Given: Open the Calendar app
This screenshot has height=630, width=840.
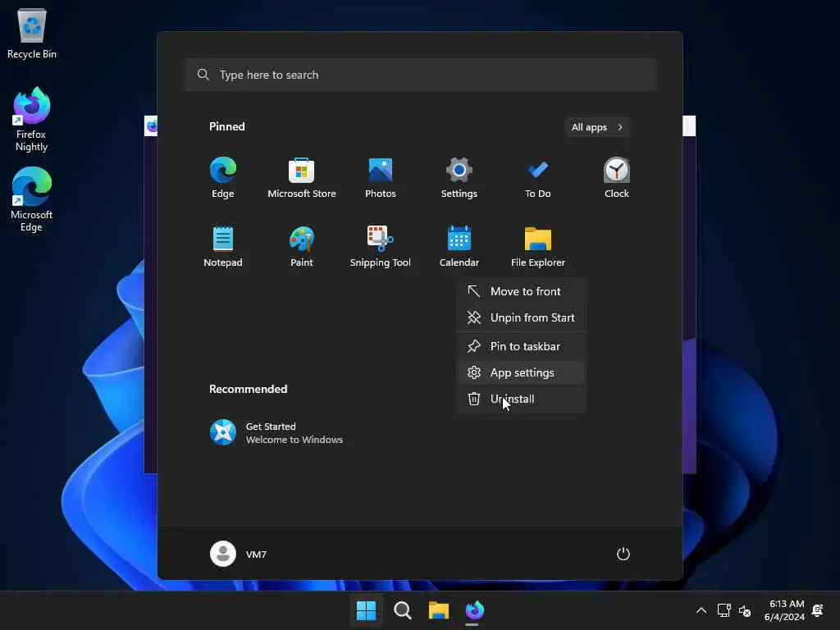Looking at the screenshot, I should tap(459, 246).
